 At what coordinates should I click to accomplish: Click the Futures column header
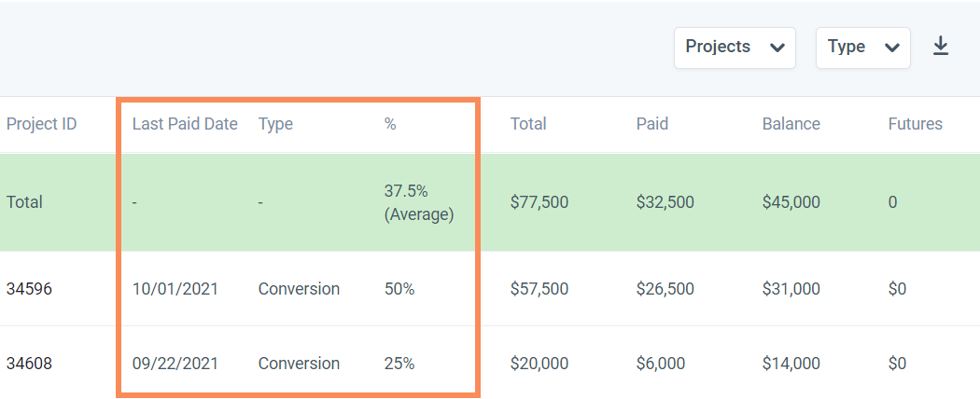pos(915,124)
